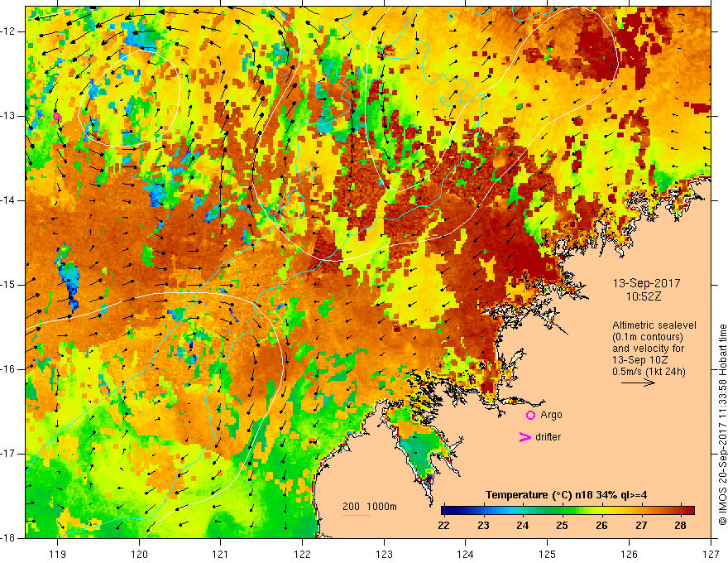Click the color bar label '24'
The width and height of the screenshot is (728, 563).
point(523,526)
